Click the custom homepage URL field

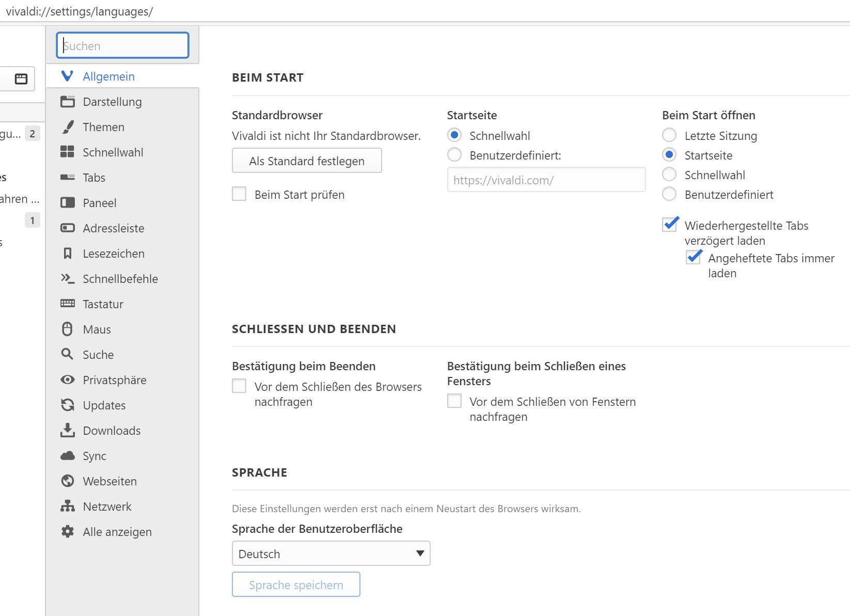click(546, 180)
